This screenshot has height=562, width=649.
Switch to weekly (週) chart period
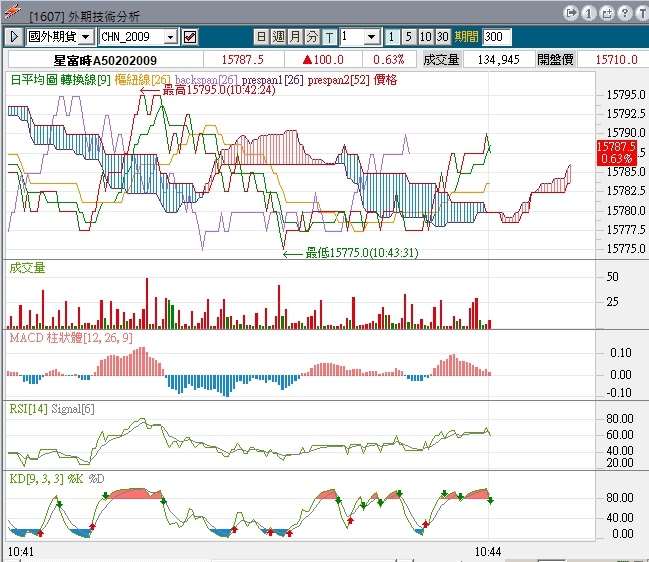[278, 37]
